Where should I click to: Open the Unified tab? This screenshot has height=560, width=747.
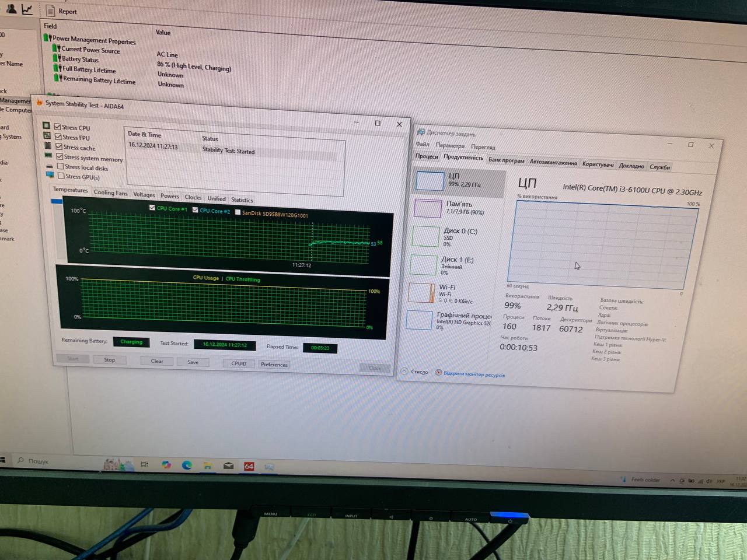coord(217,198)
